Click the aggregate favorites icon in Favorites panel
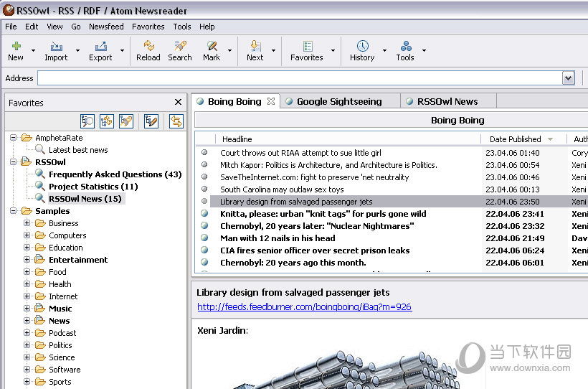This screenshot has width=588, height=389. pos(126,121)
